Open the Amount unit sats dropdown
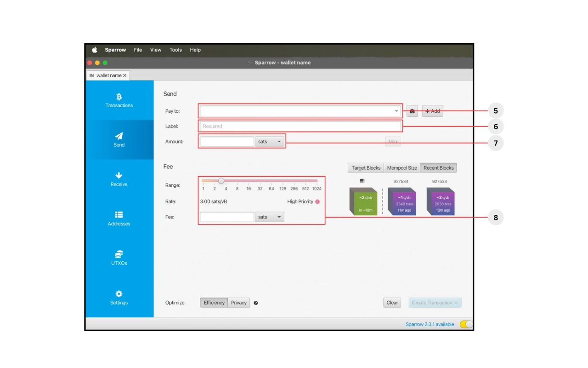 point(270,142)
